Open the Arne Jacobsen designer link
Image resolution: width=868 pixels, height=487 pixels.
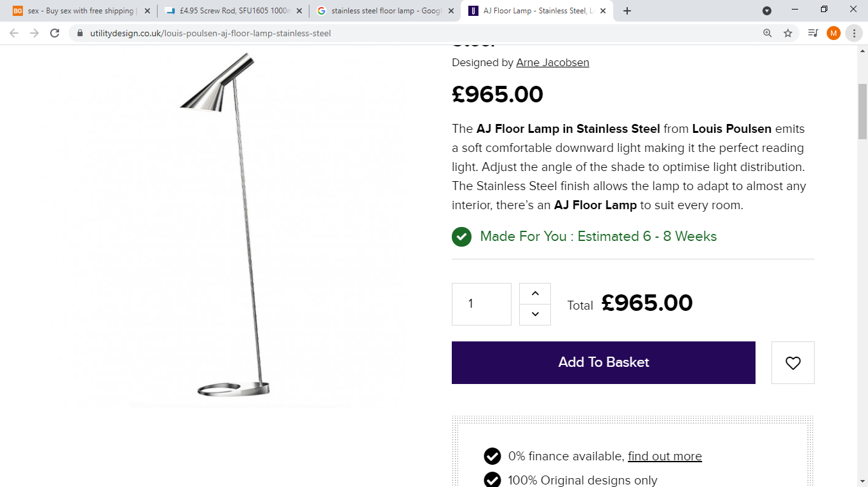pyautogui.click(x=552, y=62)
